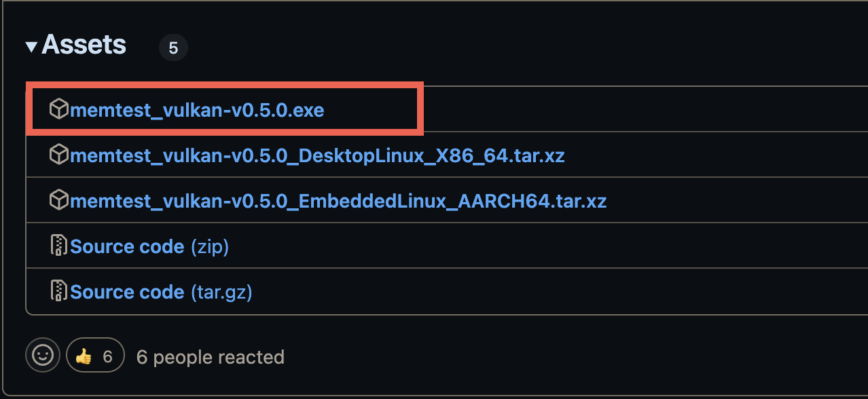Click the package icon for EmbeddedLinux tarball

click(60, 201)
